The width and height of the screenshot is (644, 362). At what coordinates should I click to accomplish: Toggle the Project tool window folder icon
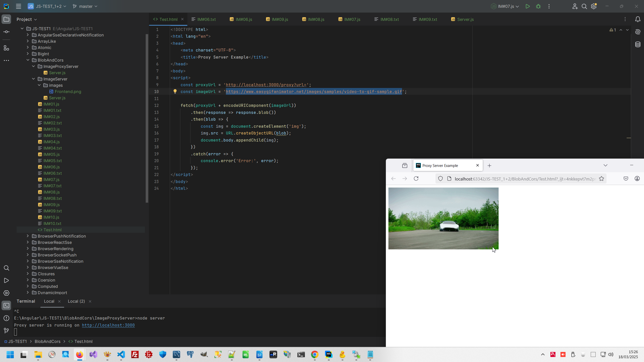[7, 19]
